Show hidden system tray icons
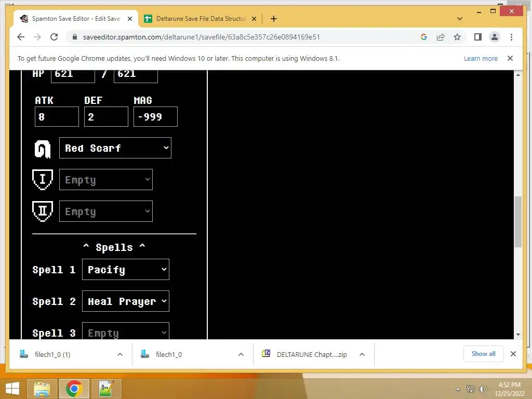The image size is (532, 399). (x=458, y=389)
